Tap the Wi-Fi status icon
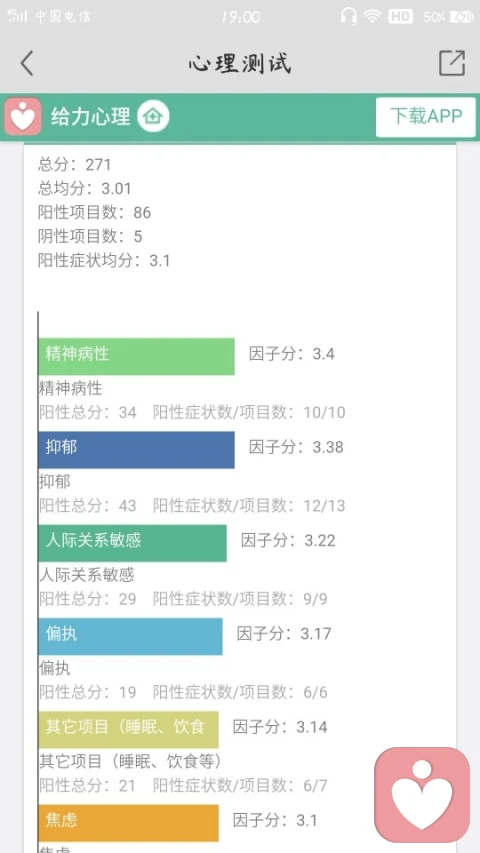This screenshot has width=480, height=853. 373,16
